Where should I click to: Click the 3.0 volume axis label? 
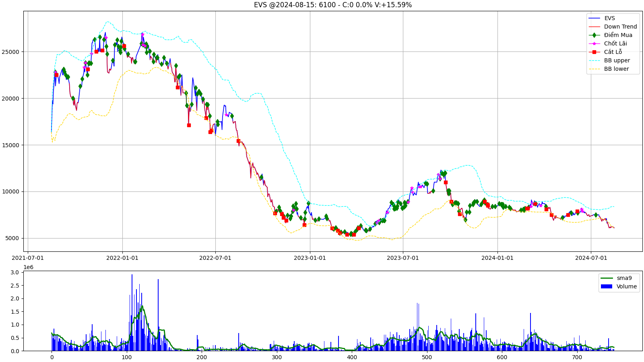pyautogui.click(x=15, y=272)
